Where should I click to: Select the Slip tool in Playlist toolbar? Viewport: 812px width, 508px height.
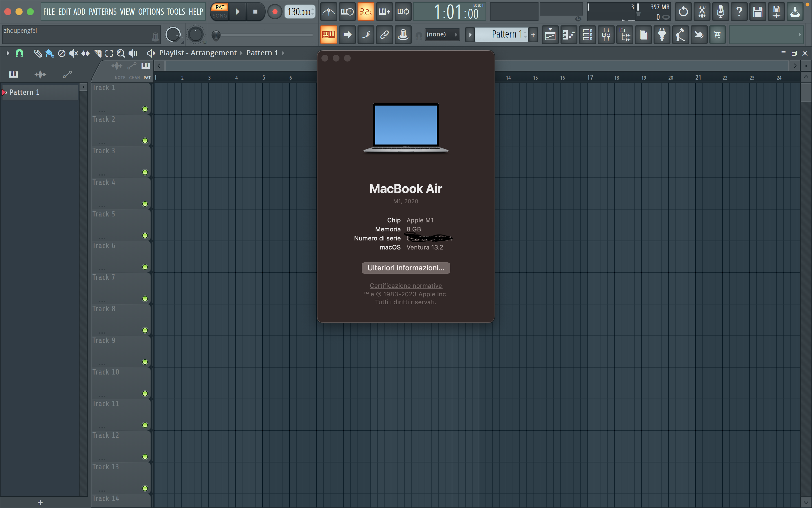coord(85,53)
